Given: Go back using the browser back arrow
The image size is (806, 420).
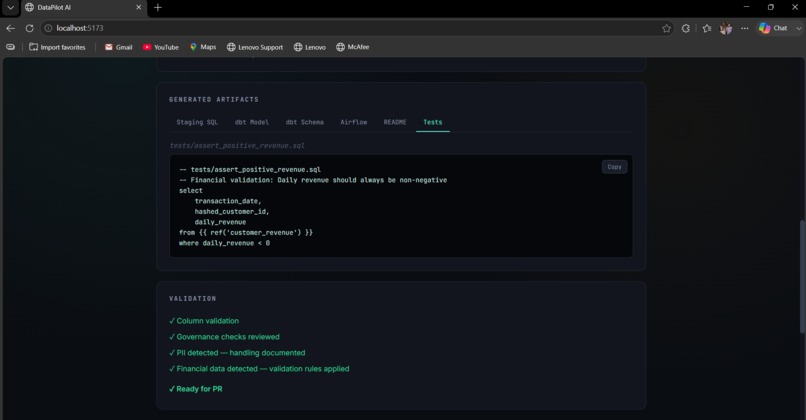Looking at the screenshot, I should pyautogui.click(x=10, y=28).
